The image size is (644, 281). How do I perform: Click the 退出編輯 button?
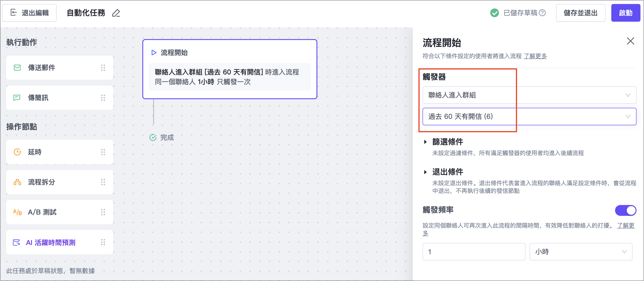pos(29,13)
